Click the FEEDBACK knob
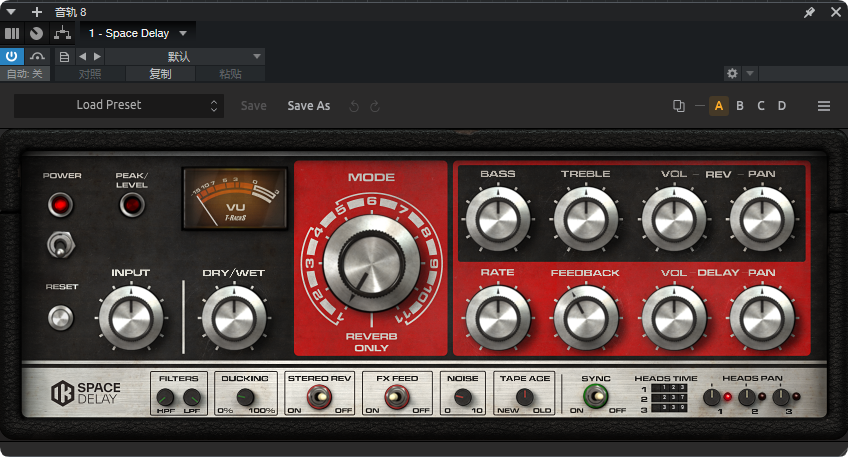The width and height of the screenshot is (848, 457). tap(586, 318)
